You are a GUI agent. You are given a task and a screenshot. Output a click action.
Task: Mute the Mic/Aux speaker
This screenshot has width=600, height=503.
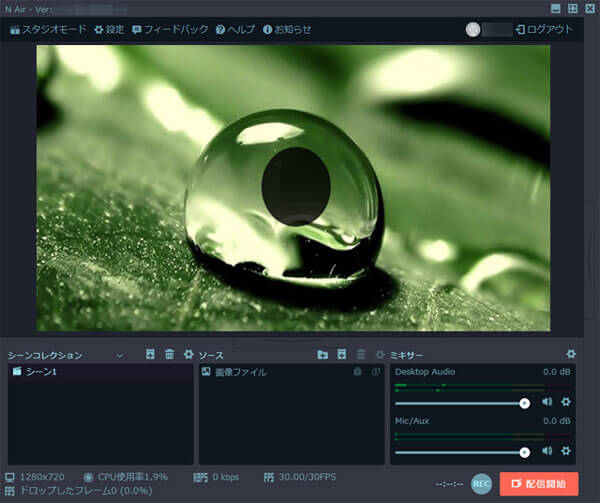coord(547,452)
